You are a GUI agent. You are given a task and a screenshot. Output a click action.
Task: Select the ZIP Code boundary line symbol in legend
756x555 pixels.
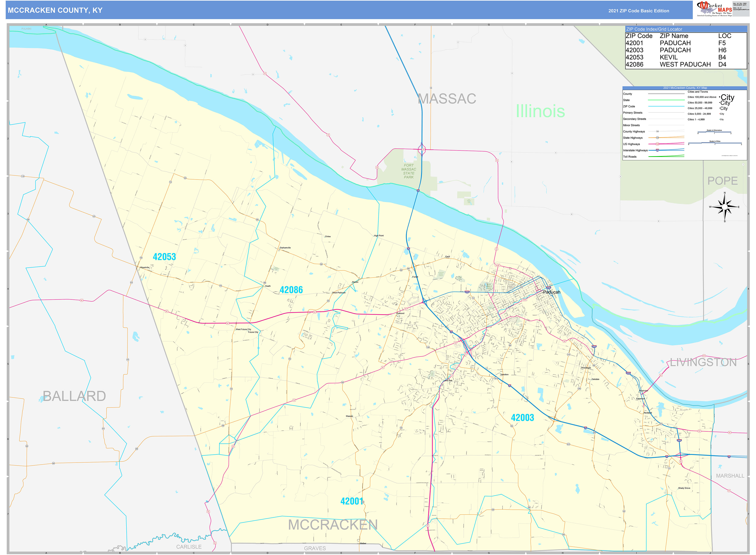tap(666, 106)
